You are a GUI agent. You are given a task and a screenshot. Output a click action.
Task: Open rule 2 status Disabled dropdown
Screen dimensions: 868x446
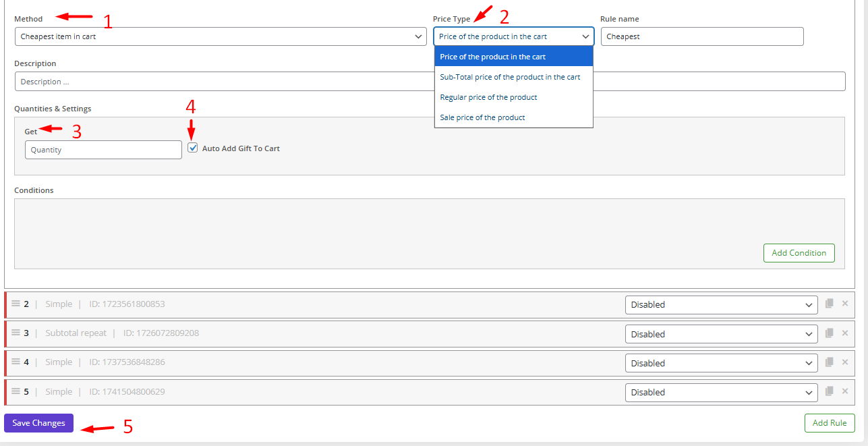(721, 305)
